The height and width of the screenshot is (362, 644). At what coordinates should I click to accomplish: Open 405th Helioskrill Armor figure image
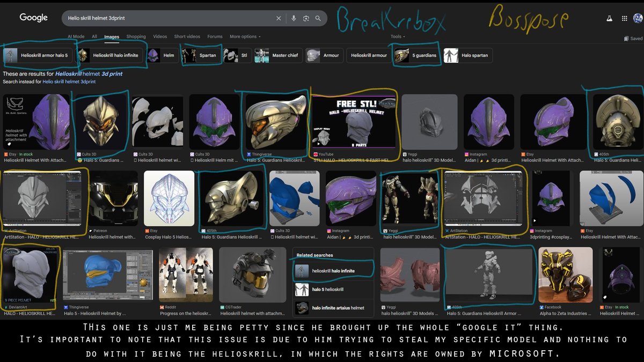(491, 275)
